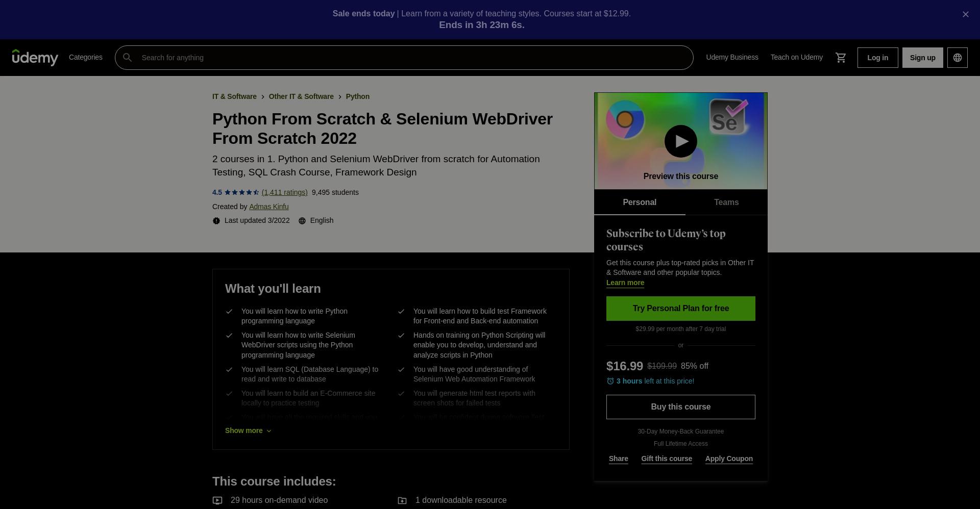Focus the Search for anything field

tap(404, 58)
